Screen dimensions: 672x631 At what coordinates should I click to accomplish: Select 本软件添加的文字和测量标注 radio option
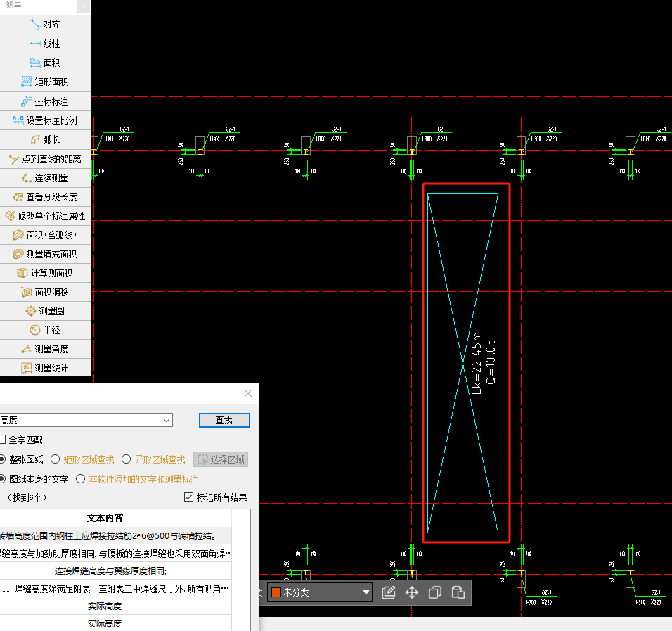81,479
